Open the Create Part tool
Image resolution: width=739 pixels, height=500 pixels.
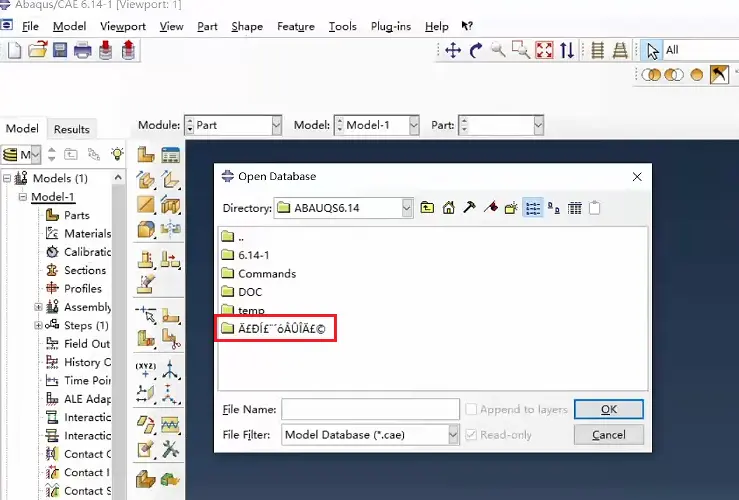click(146, 154)
